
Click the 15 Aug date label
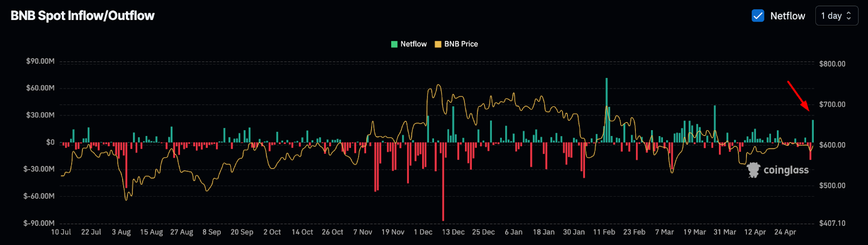click(151, 232)
